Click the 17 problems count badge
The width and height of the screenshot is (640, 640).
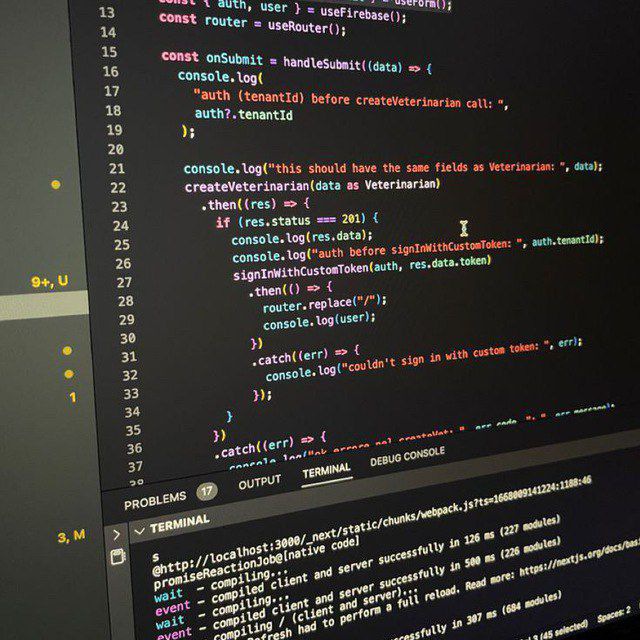point(207,491)
